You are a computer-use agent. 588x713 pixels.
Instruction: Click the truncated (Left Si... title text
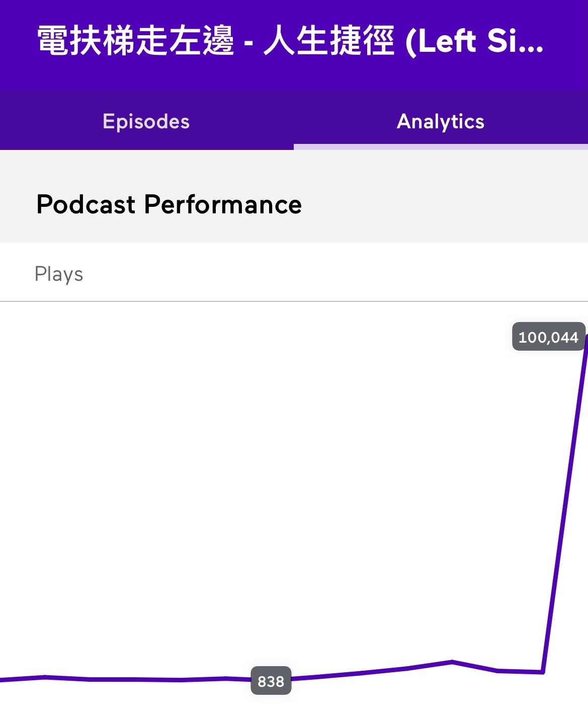click(x=475, y=41)
